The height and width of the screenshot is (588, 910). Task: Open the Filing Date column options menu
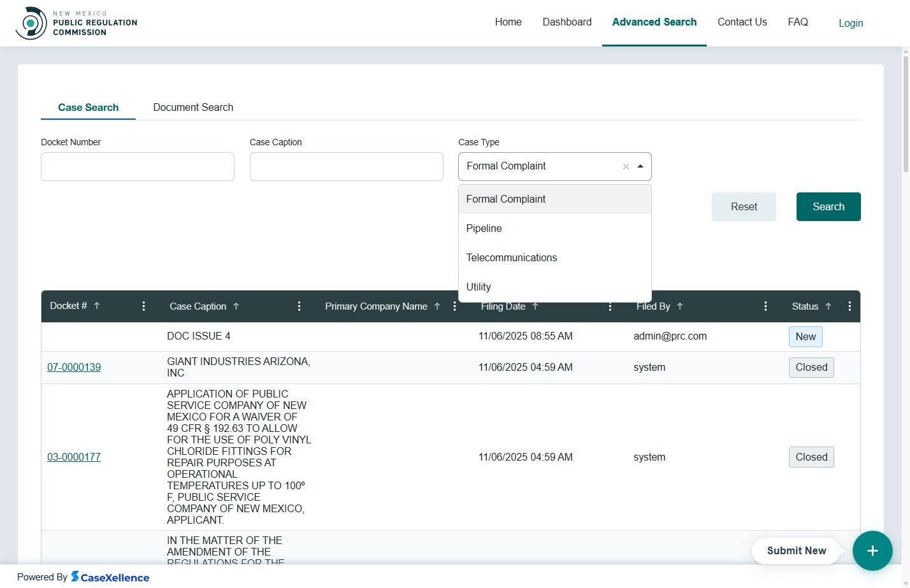click(x=610, y=306)
